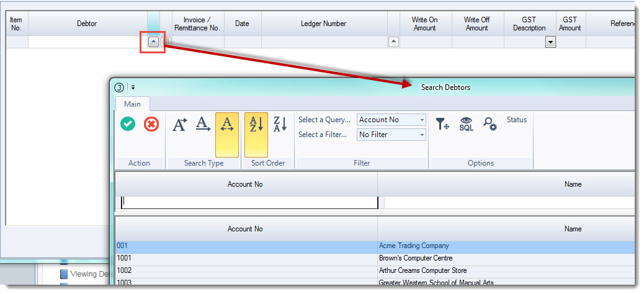Click upper Account No column header
This screenshot has height=294, width=644.
(x=245, y=184)
